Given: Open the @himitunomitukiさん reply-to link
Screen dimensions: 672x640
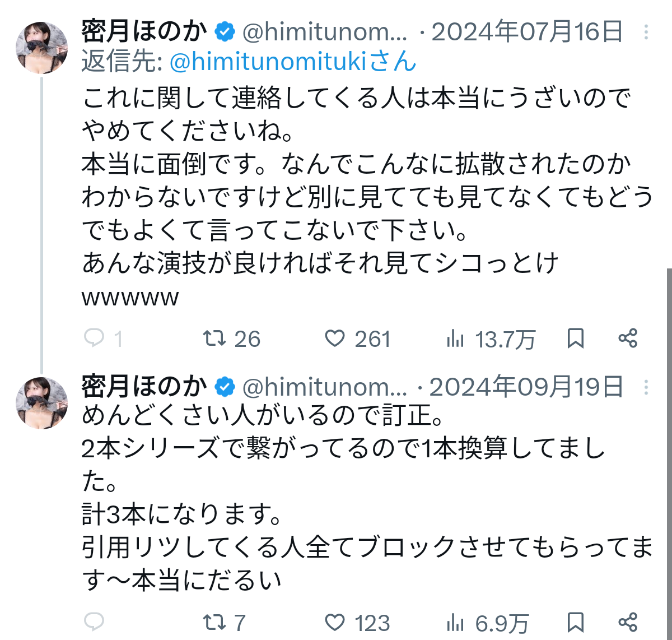Looking at the screenshot, I should tap(293, 61).
